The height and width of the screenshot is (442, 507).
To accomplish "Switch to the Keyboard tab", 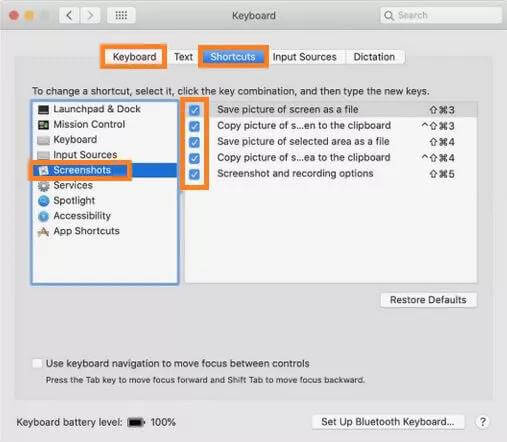I will 134,57.
